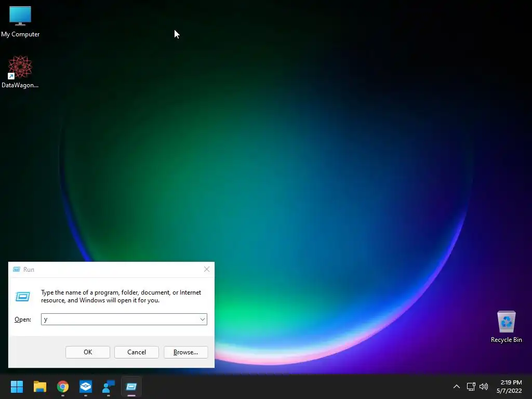The height and width of the screenshot is (399, 532).
Task: Click the blue box app on taskbar
Action: pyautogui.click(x=86, y=387)
